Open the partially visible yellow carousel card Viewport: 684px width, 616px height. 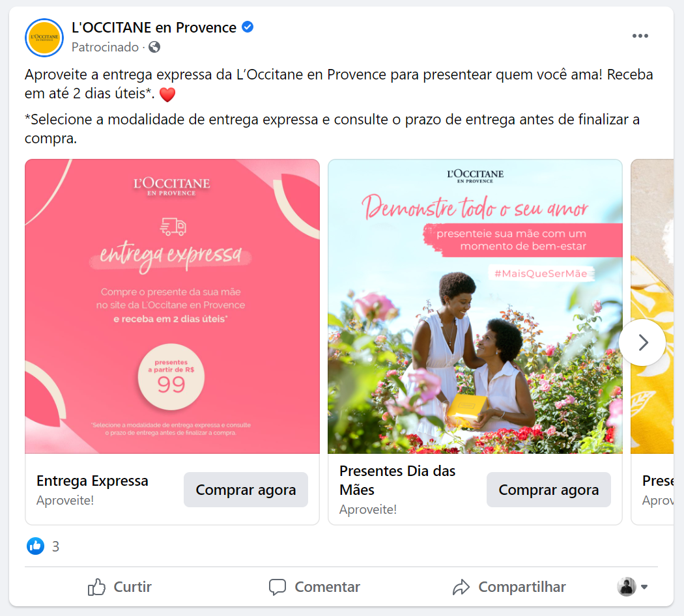(652, 343)
